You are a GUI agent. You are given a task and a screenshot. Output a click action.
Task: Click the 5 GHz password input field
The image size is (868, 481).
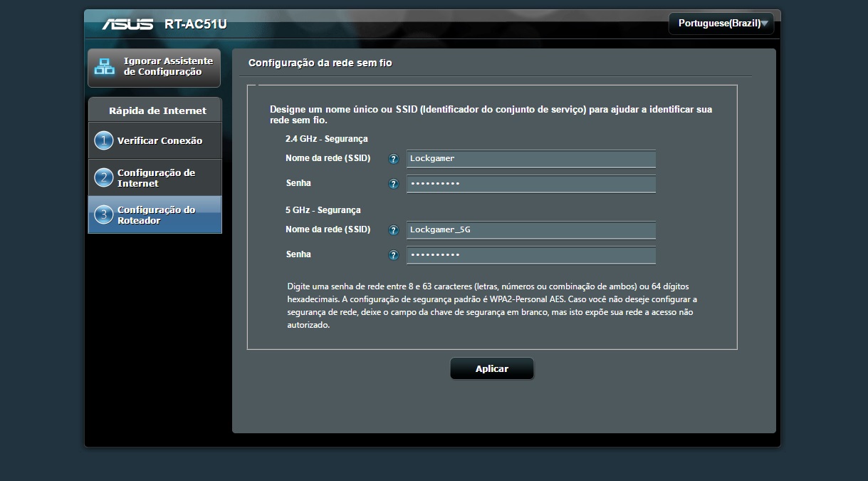(x=530, y=255)
